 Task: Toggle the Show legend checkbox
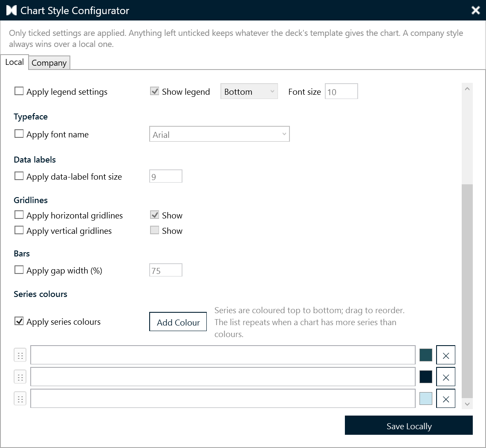154,91
